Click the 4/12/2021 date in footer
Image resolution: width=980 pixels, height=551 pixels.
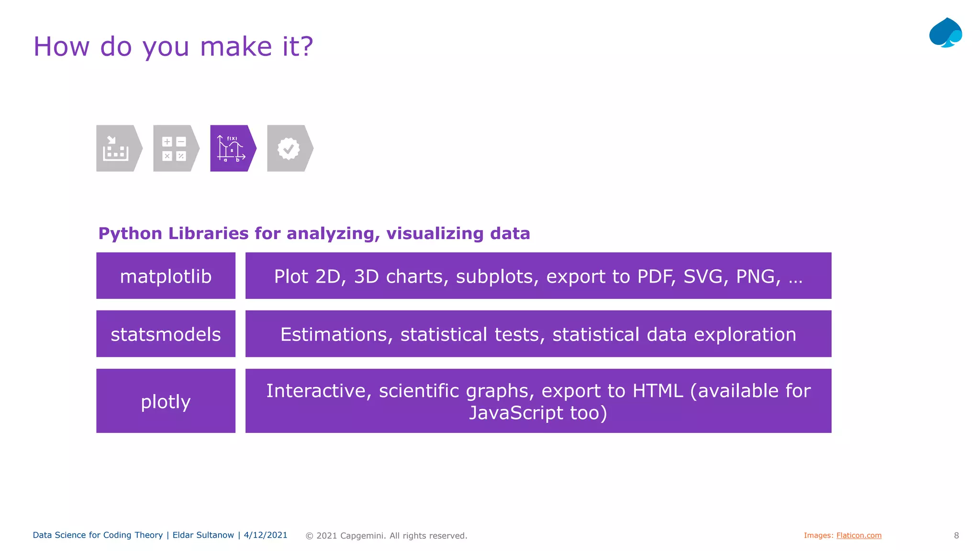pyautogui.click(x=266, y=535)
